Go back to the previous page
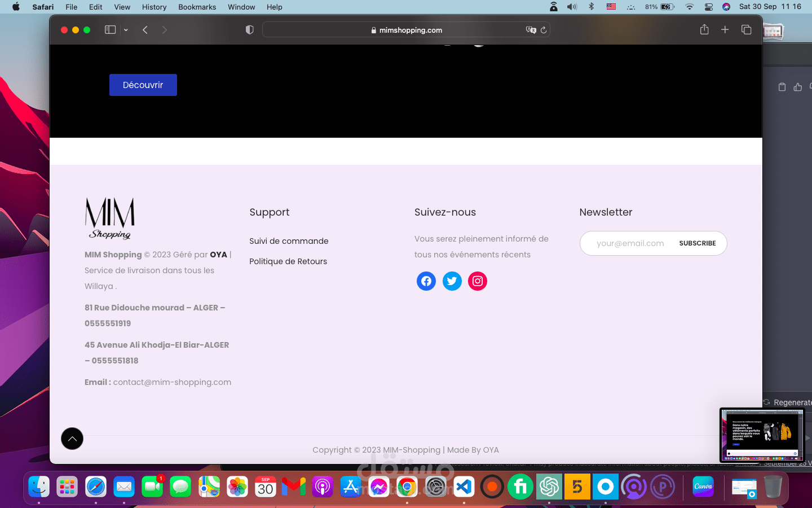 (x=145, y=30)
